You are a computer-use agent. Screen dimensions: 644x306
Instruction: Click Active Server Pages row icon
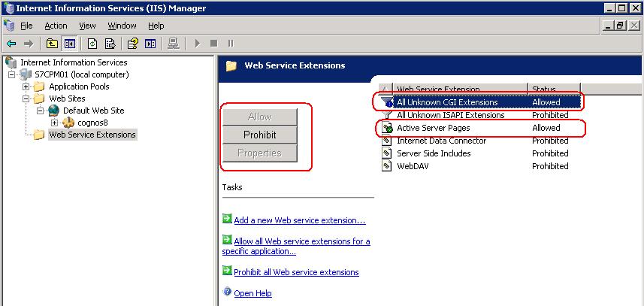point(387,128)
